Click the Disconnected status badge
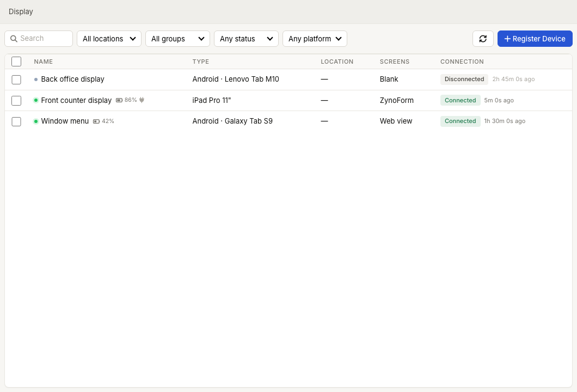The image size is (577, 392). pyautogui.click(x=464, y=79)
